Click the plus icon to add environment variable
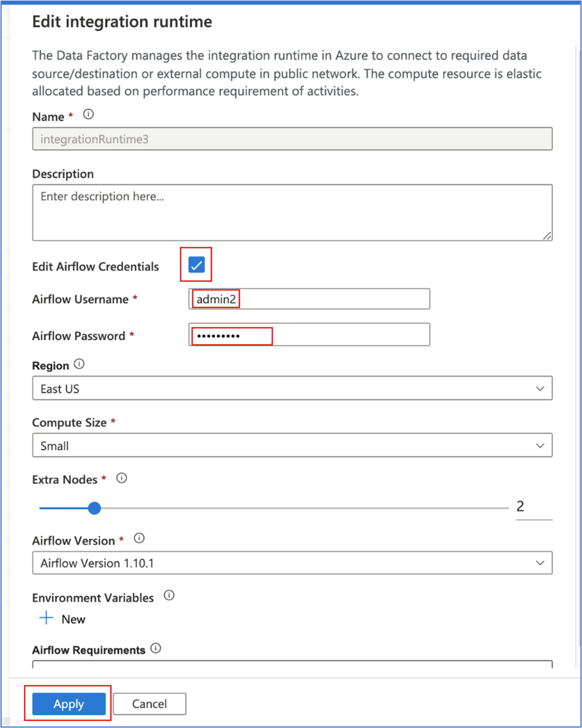582x728 pixels. point(46,618)
